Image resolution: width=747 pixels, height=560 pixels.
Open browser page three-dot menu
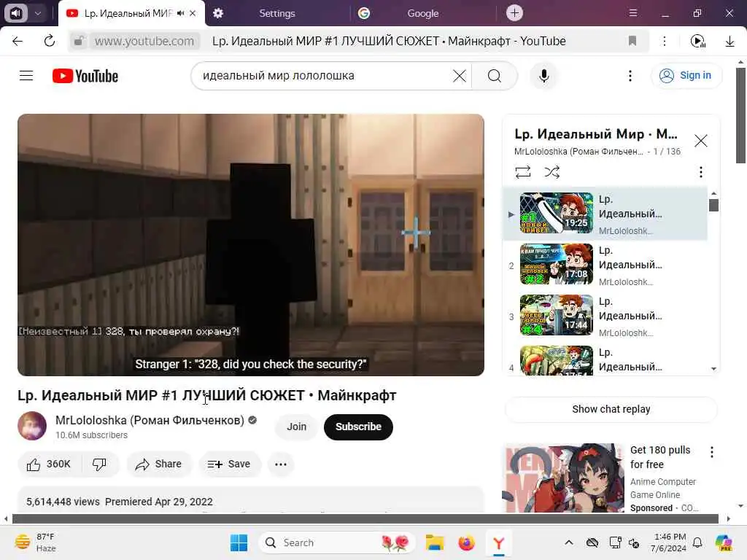[664, 41]
